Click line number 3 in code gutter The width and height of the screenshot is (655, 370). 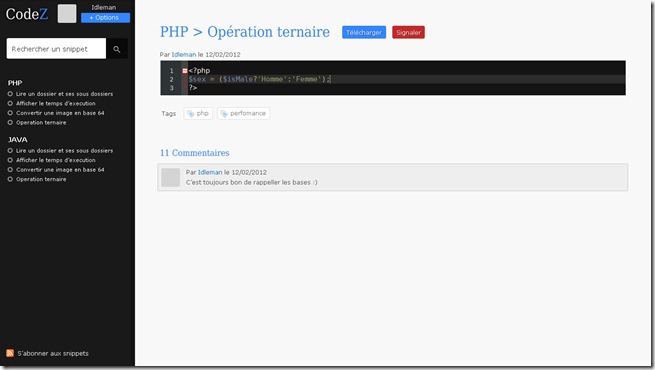click(171, 88)
